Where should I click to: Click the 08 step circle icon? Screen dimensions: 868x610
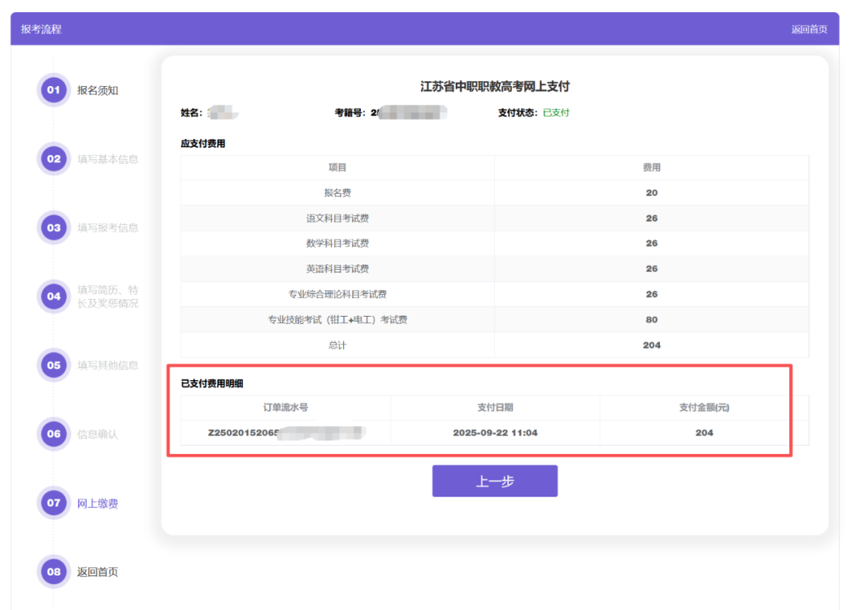click(54, 571)
